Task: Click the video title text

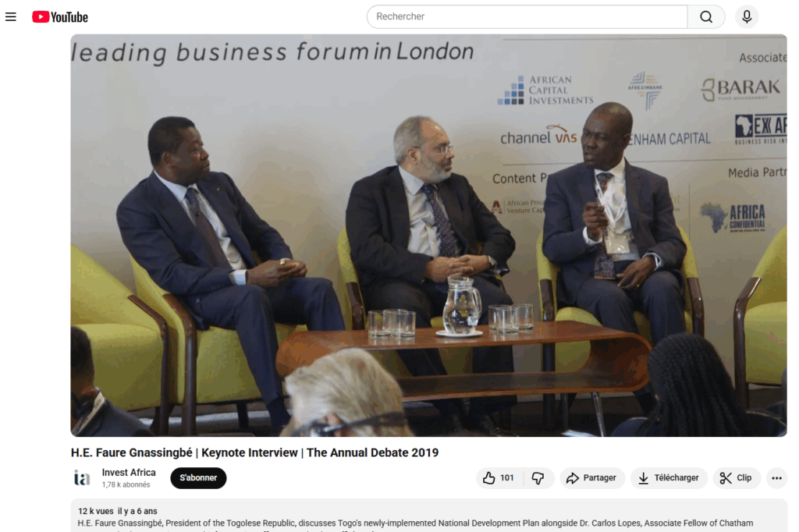Action: click(x=254, y=452)
